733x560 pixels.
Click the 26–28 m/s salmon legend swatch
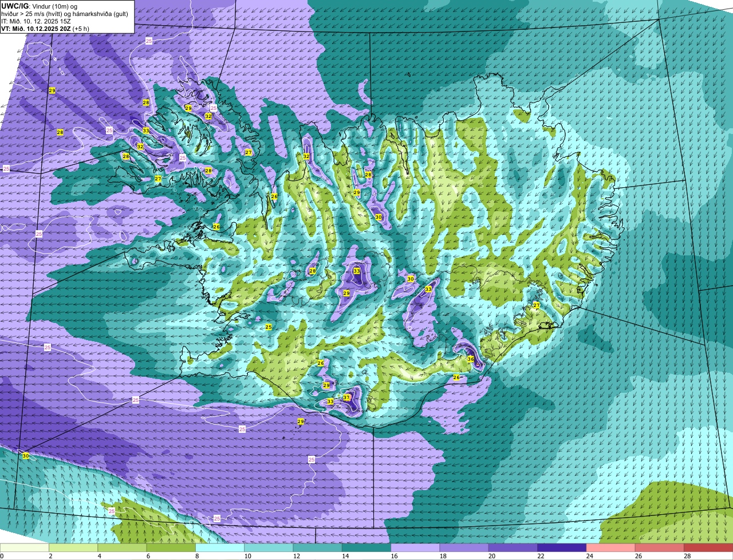tap(660, 547)
